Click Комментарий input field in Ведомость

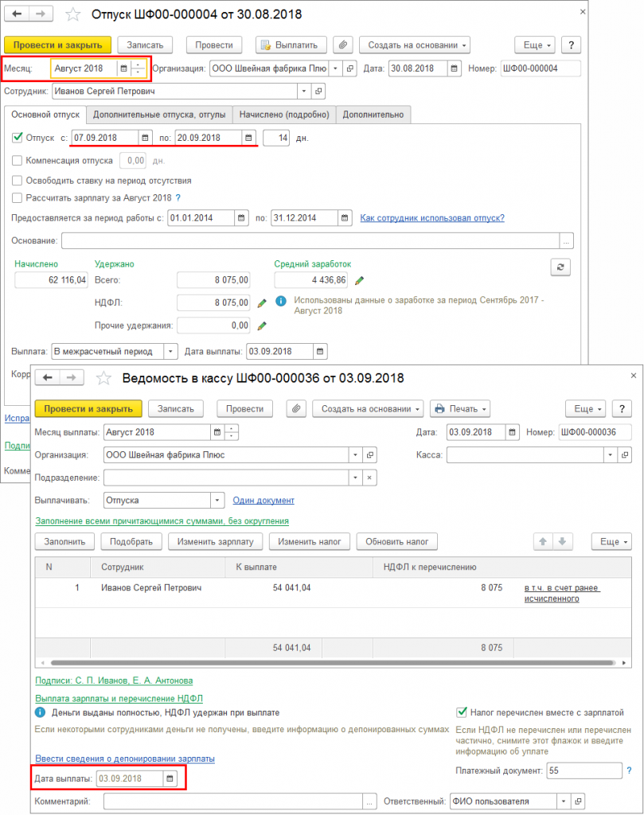tap(233, 801)
